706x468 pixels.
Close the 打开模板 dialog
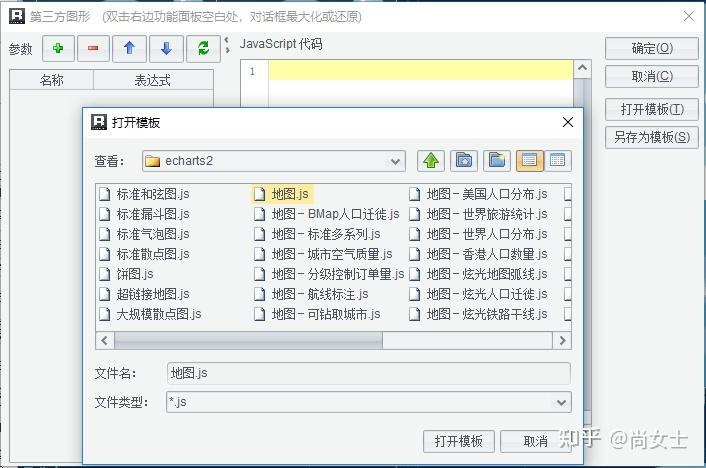tap(568, 122)
